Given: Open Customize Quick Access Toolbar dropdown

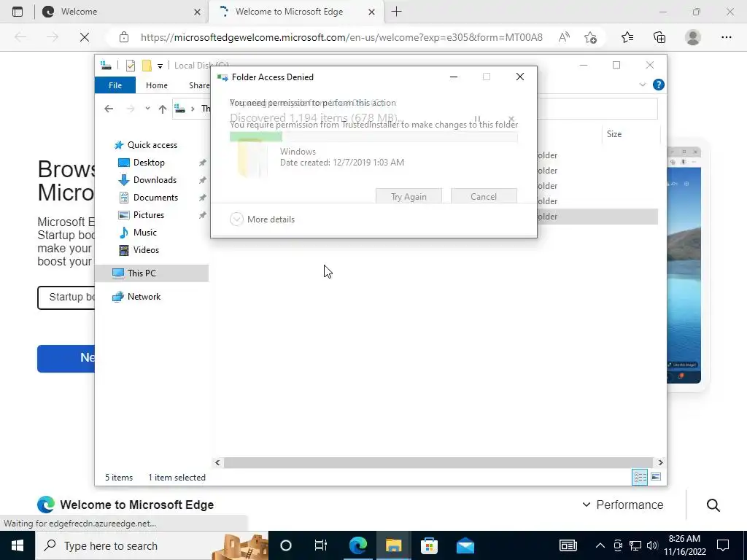Looking at the screenshot, I should pyautogui.click(x=160, y=66).
